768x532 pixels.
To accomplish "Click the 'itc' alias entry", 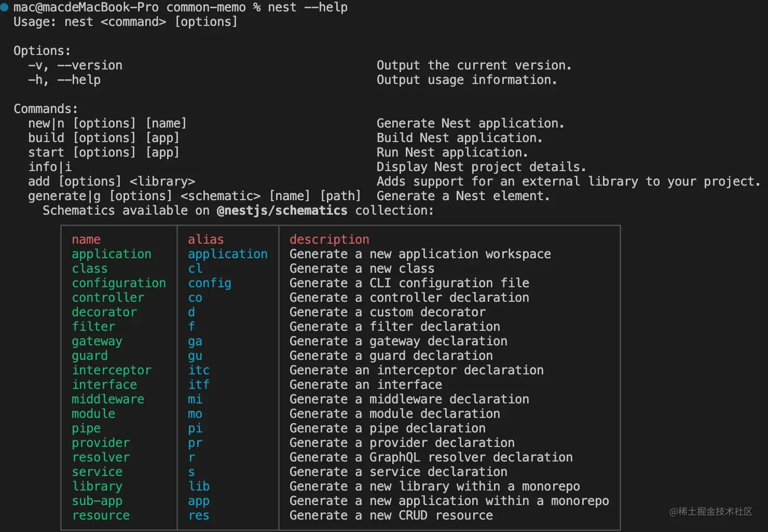I will pyautogui.click(x=198, y=370).
